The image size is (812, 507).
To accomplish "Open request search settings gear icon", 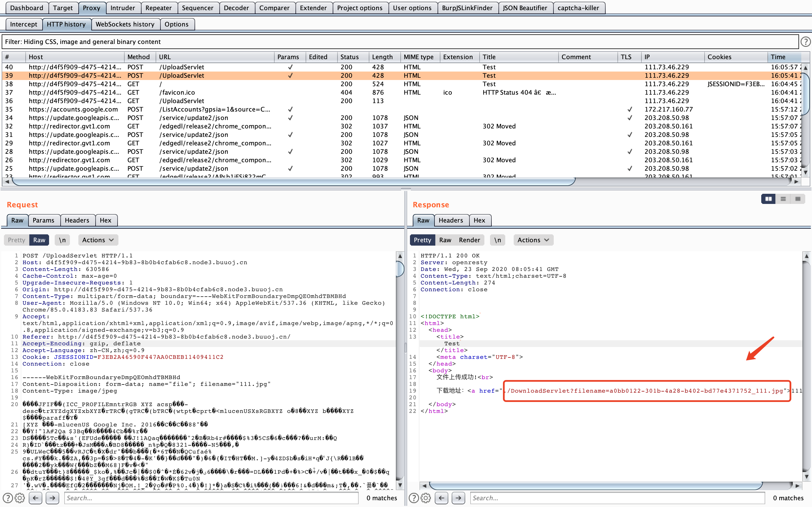I will pos(20,498).
